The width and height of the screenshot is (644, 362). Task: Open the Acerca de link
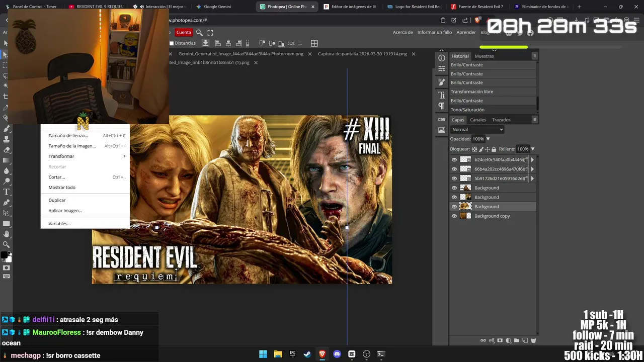click(x=403, y=32)
